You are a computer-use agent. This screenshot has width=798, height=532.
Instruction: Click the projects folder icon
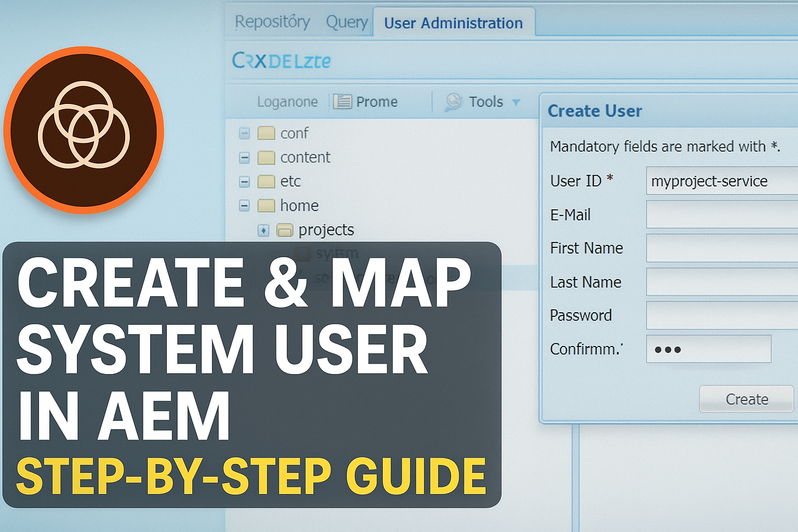285,230
